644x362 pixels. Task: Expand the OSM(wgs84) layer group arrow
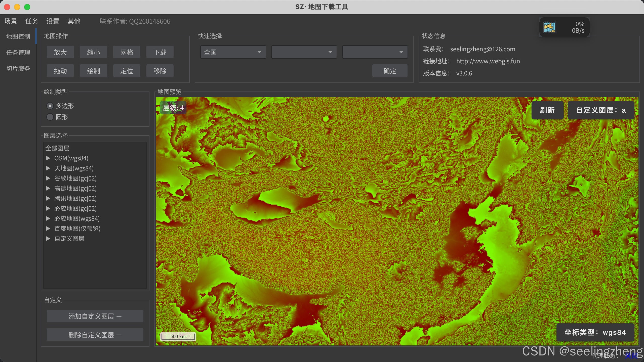click(x=48, y=158)
